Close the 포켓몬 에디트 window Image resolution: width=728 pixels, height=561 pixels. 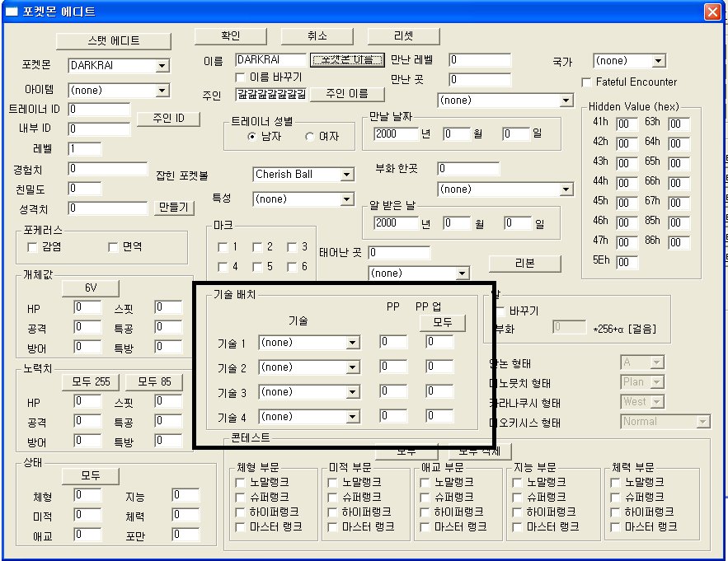[712, 12]
